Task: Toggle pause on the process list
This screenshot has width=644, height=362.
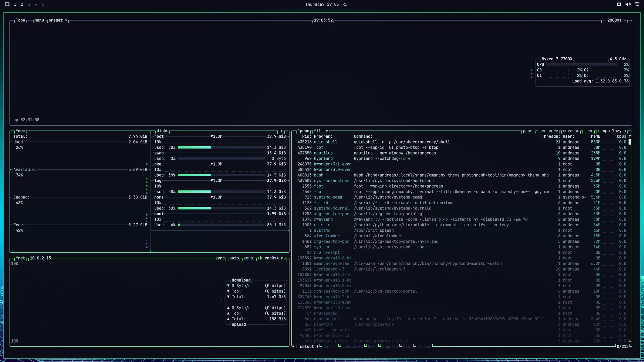Action: point(529,131)
